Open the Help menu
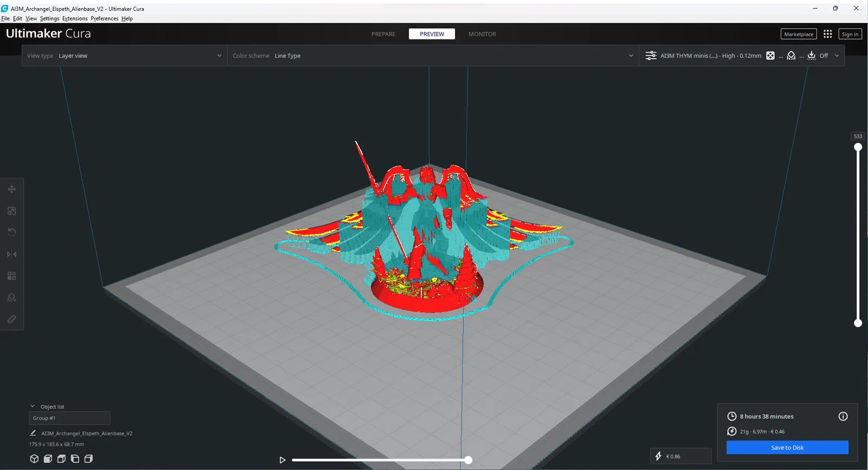The height and width of the screenshot is (470, 868). (127, 18)
